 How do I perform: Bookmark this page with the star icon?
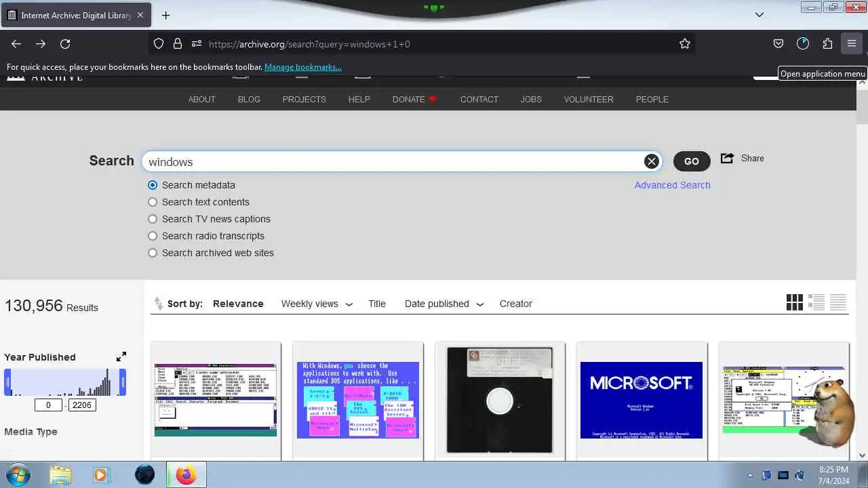tap(685, 43)
